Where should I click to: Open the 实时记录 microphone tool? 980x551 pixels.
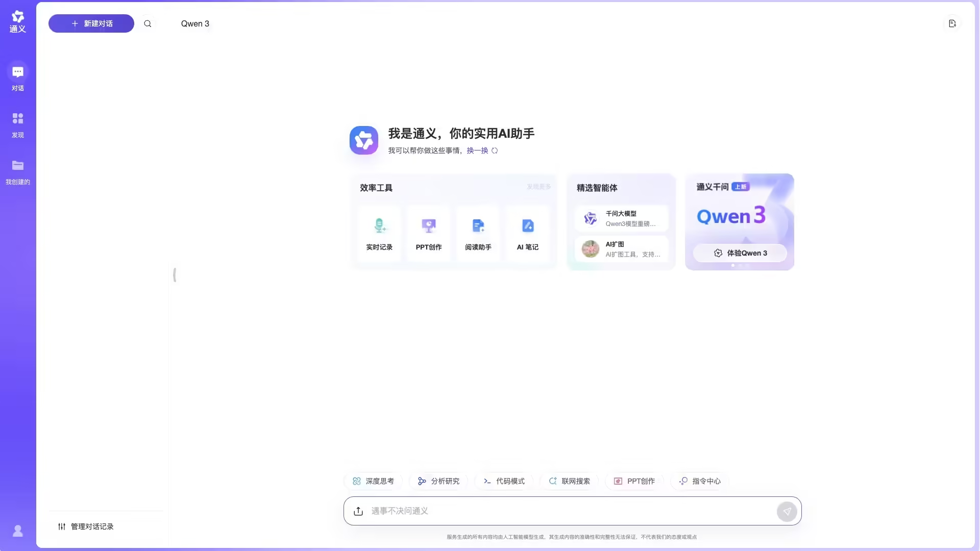click(379, 233)
